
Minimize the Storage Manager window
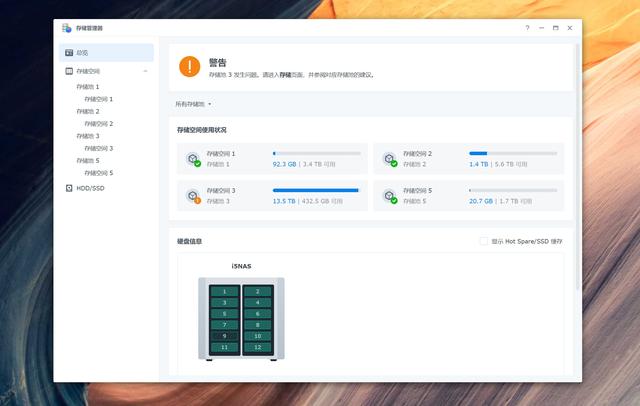[x=542, y=28]
